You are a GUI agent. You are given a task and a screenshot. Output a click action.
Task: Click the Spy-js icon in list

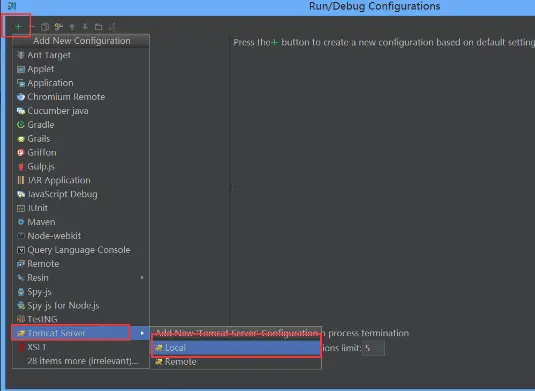click(x=20, y=292)
